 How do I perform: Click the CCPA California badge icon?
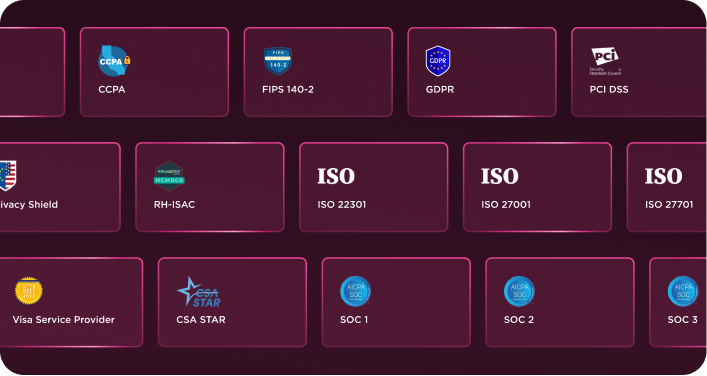pos(114,61)
